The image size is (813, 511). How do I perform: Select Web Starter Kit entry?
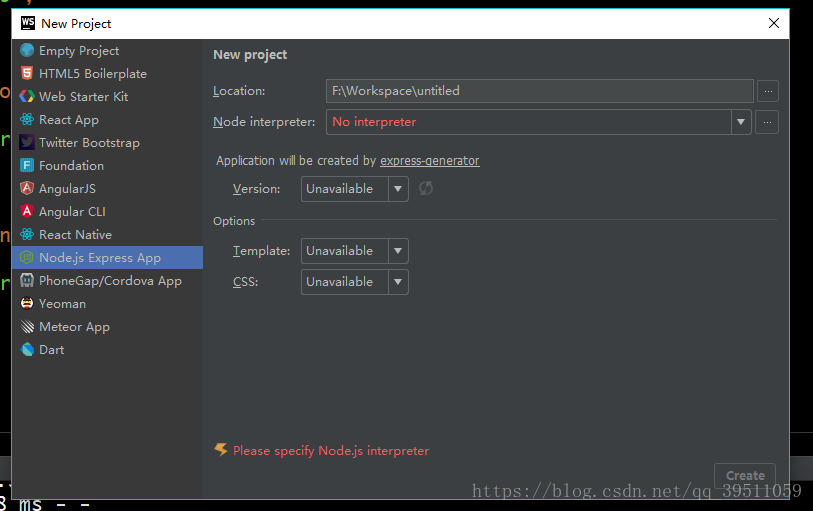click(x=107, y=96)
